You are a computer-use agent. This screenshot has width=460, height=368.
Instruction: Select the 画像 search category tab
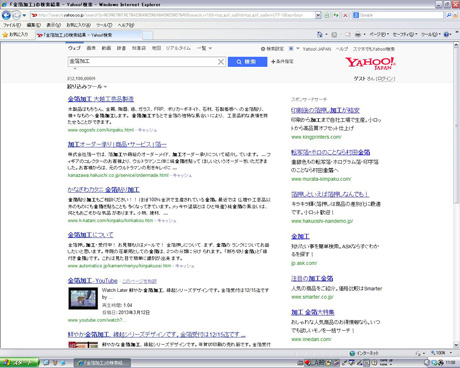tap(91, 48)
